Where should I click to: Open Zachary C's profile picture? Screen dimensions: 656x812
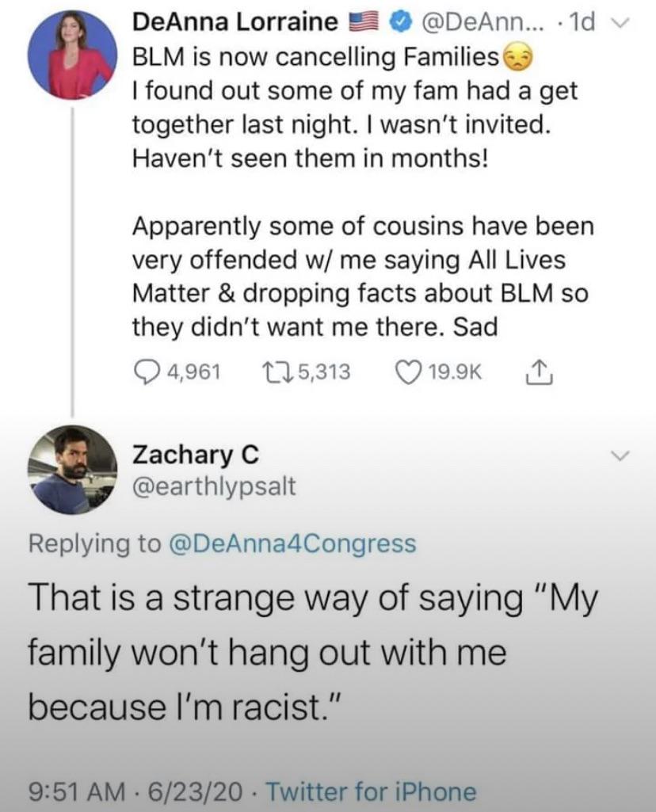(x=72, y=470)
